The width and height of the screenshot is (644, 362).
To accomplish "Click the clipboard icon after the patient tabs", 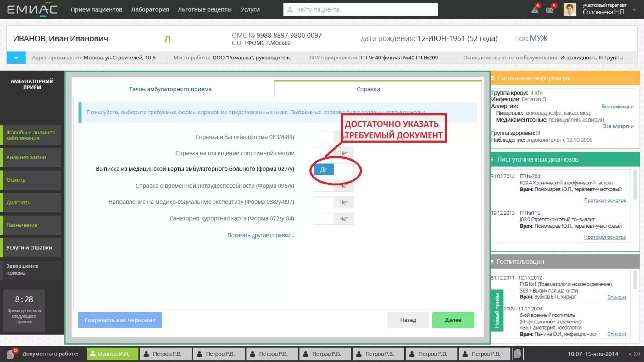I will [x=518, y=354].
